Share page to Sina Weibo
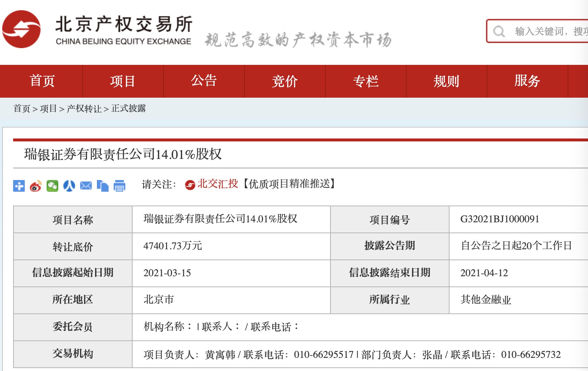 [36, 186]
